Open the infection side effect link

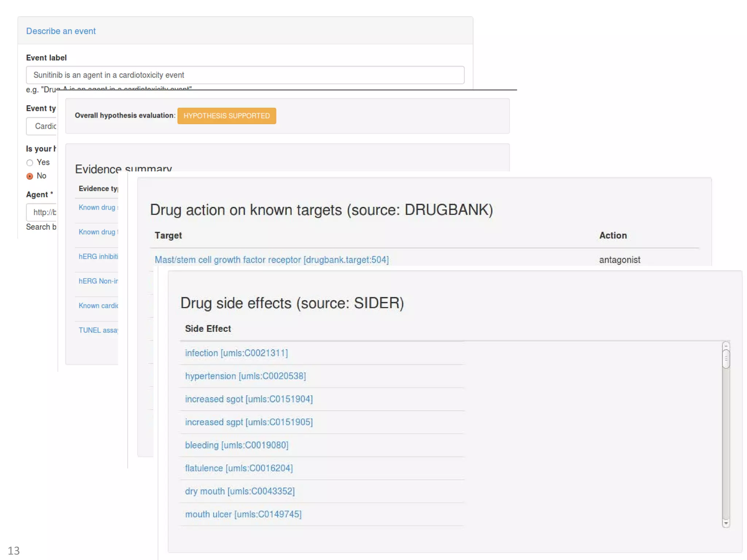point(236,353)
